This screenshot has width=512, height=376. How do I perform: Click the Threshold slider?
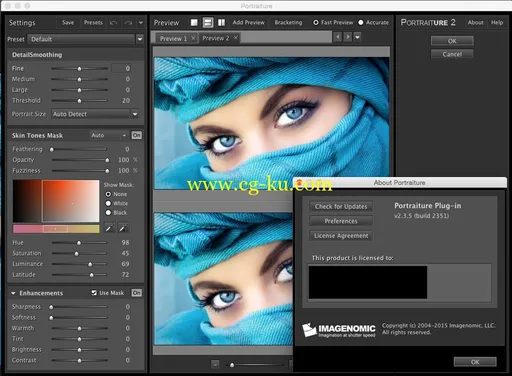pyautogui.click(x=79, y=101)
